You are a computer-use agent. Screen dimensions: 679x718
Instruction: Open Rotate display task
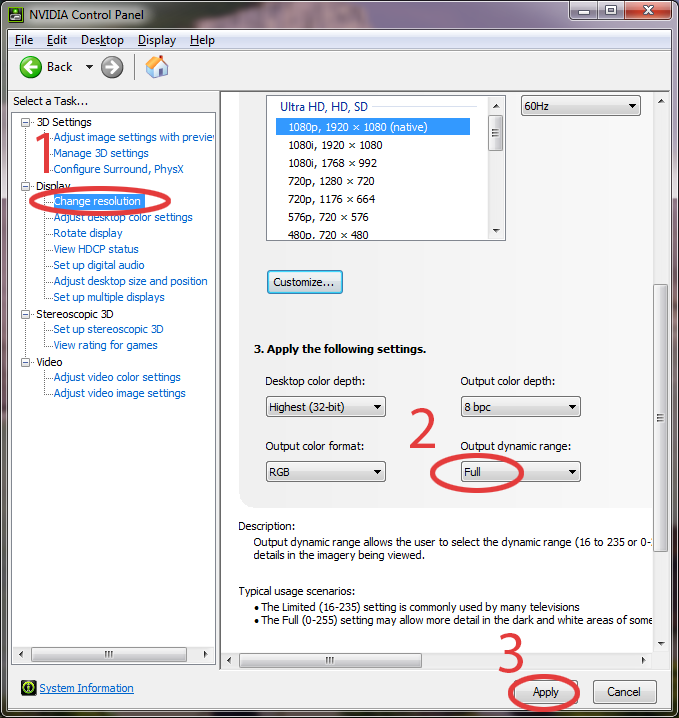point(88,233)
